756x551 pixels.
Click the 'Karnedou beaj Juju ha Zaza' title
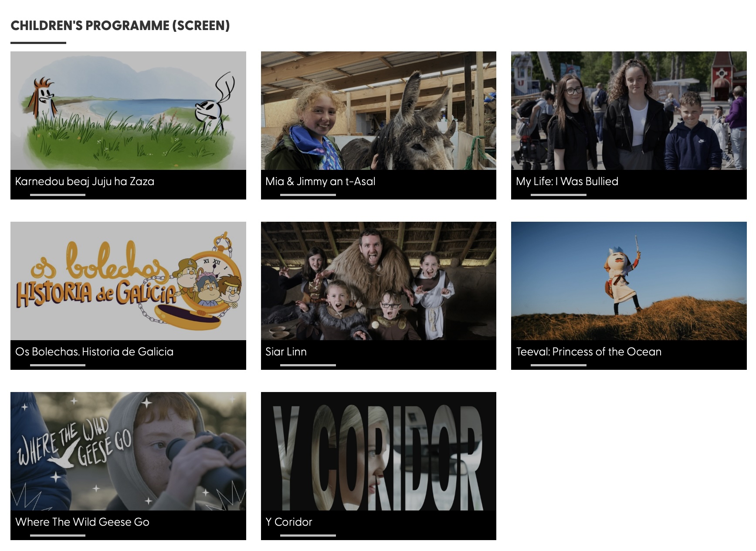[85, 181]
